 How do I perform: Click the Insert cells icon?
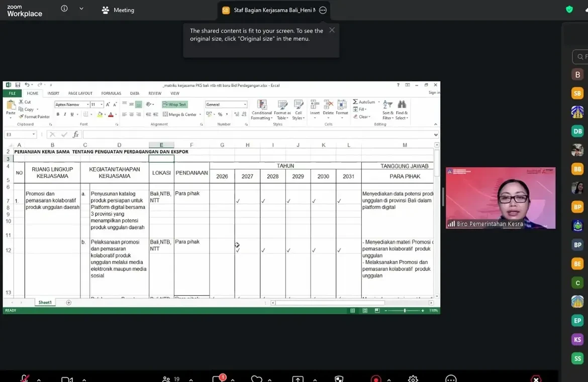click(x=315, y=105)
